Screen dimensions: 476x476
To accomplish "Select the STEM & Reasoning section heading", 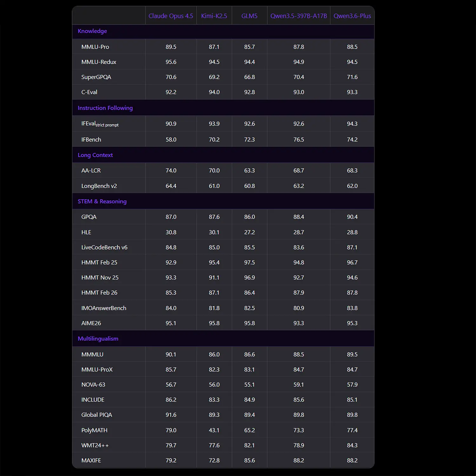I will coord(102,202).
